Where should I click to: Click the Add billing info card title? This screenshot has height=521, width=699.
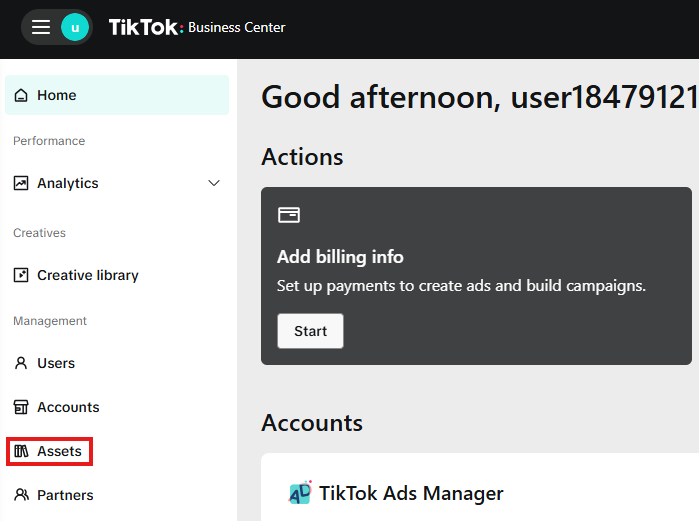click(340, 257)
